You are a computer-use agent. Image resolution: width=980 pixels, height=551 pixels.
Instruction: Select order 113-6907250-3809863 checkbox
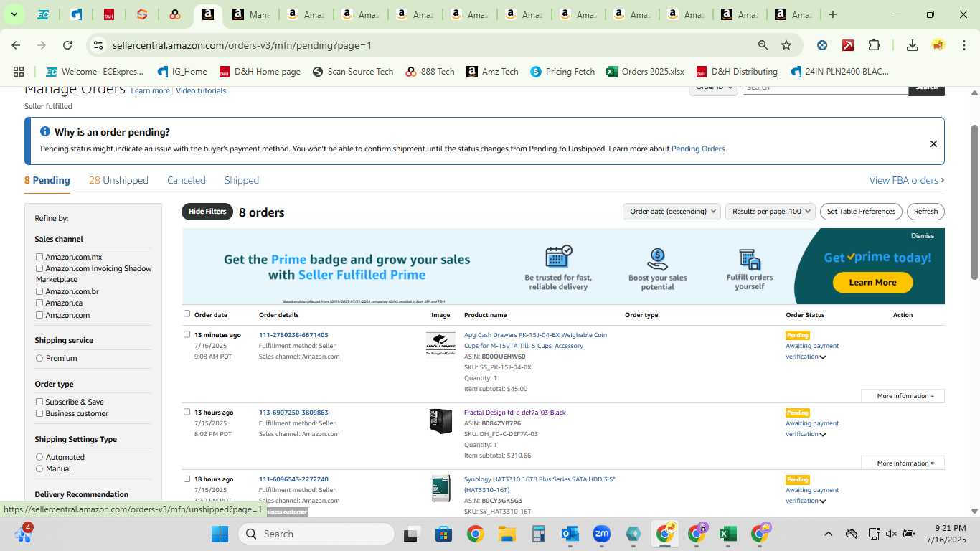point(187,412)
